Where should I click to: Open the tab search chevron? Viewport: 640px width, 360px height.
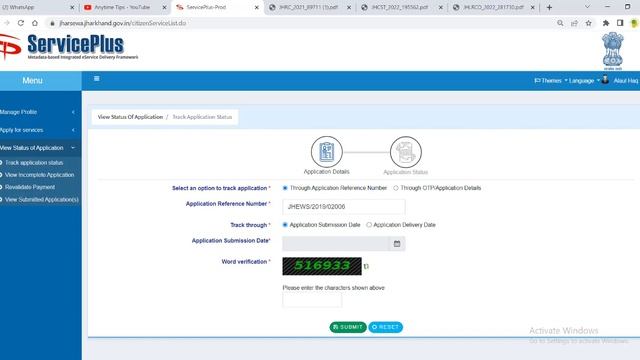coord(587,7)
